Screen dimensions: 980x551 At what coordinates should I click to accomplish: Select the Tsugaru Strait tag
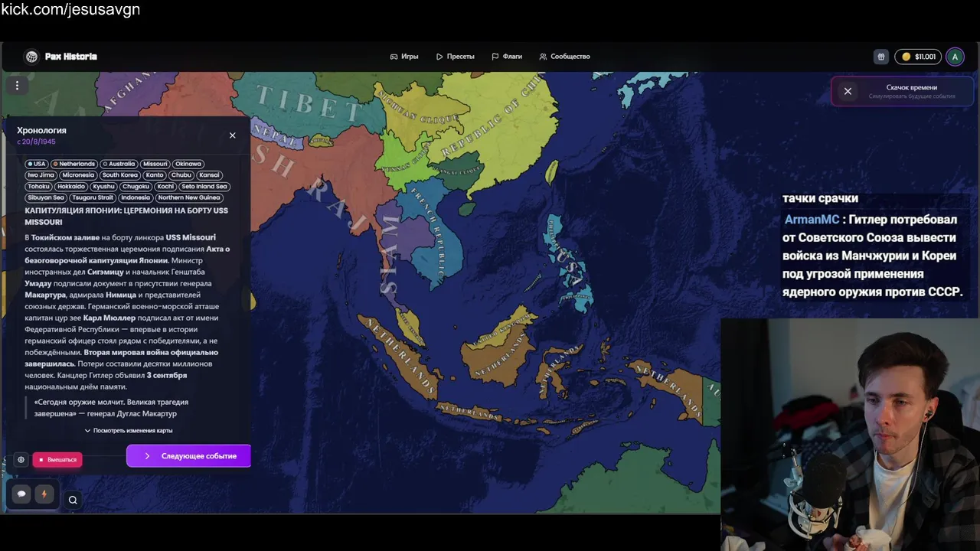pyautogui.click(x=93, y=198)
